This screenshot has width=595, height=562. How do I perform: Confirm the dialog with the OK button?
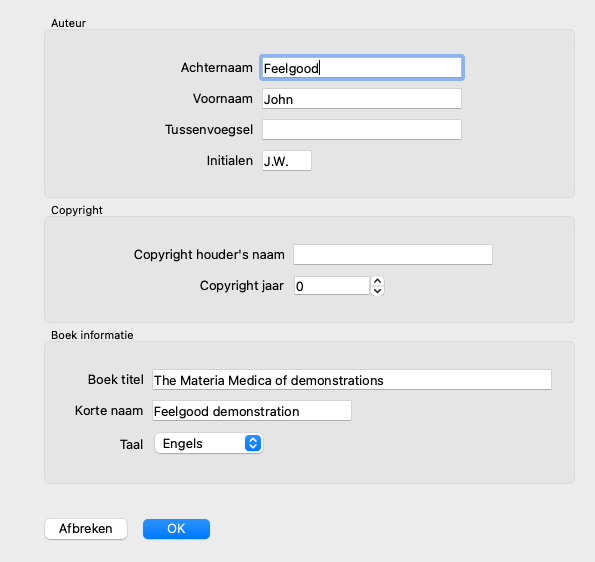[176, 529]
